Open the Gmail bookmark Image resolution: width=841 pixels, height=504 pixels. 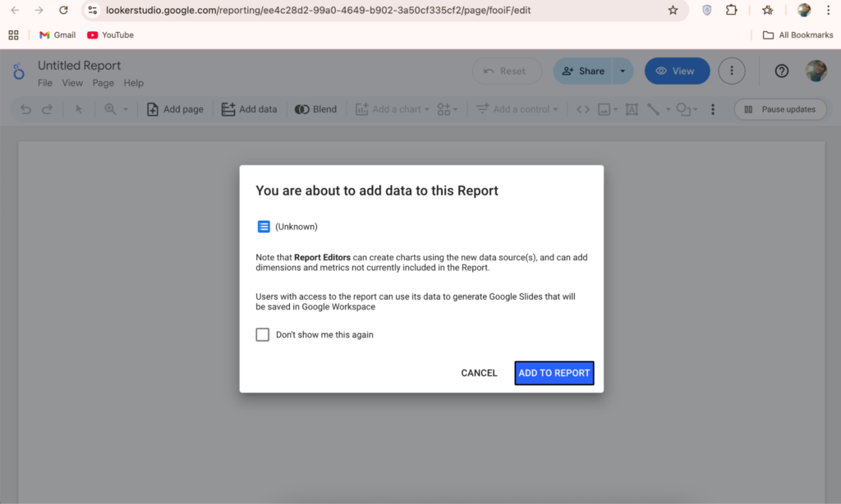point(57,35)
